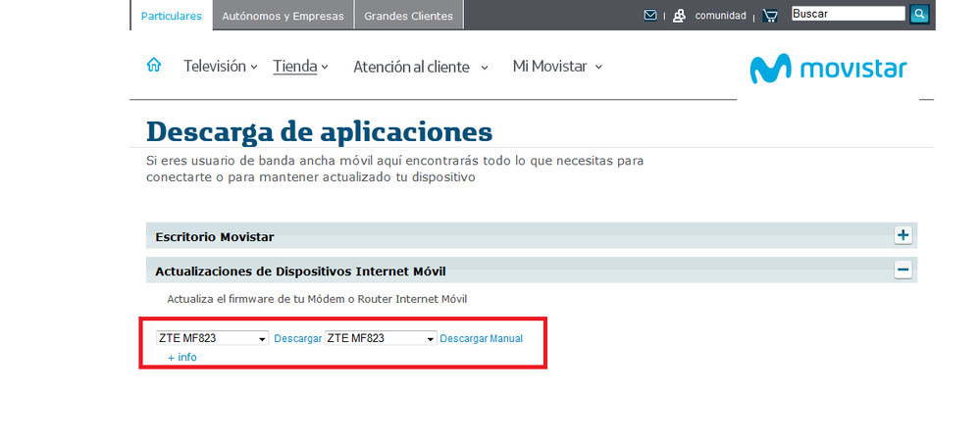Screen dimensions: 980x443
Task: Click the Descargar firmware link
Action: 297,339
